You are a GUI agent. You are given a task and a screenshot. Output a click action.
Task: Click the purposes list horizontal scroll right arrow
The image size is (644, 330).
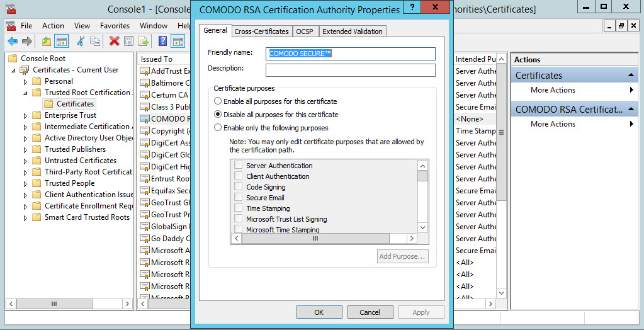click(412, 238)
